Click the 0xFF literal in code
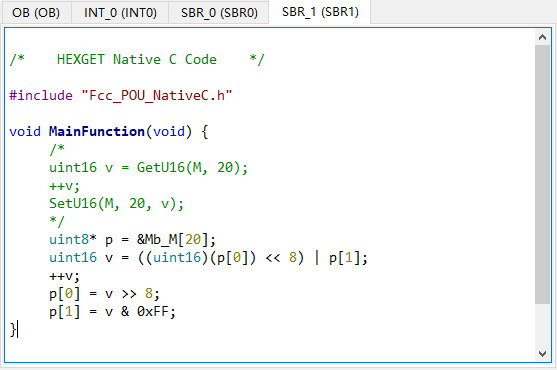Screen dimensions: 557x370 (x=153, y=312)
